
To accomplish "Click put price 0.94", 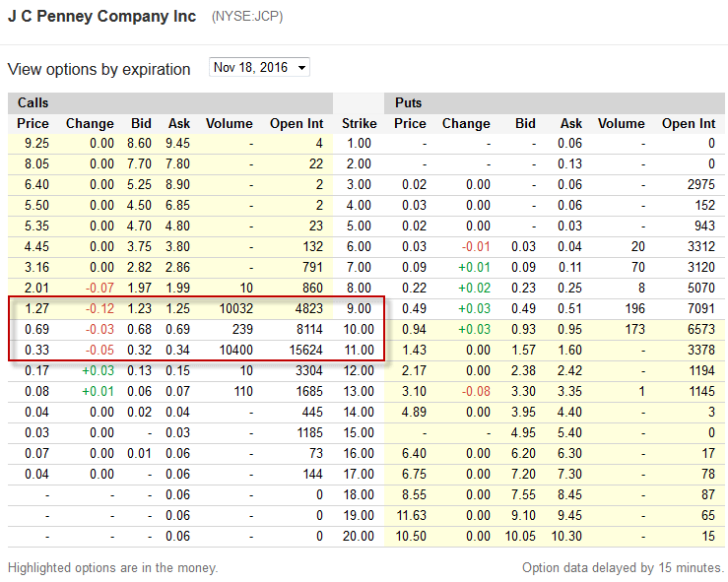I will pyautogui.click(x=414, y=330).
